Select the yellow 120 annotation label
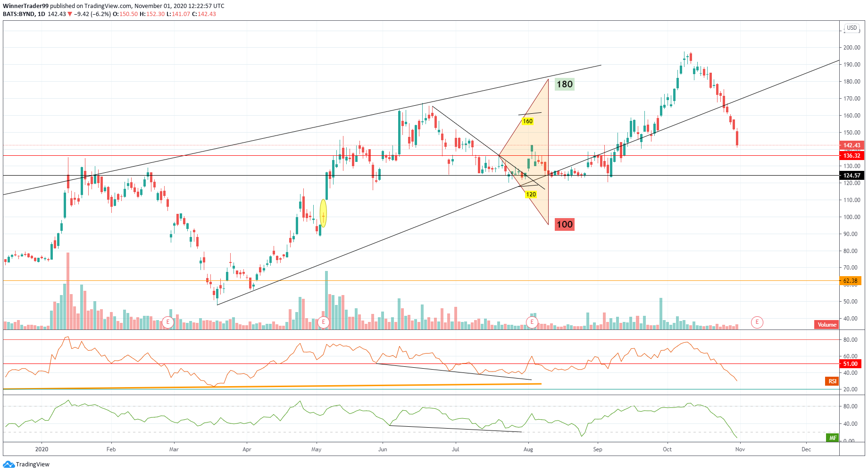This screenshot has width=868, height=473. (x=531, y=194)
